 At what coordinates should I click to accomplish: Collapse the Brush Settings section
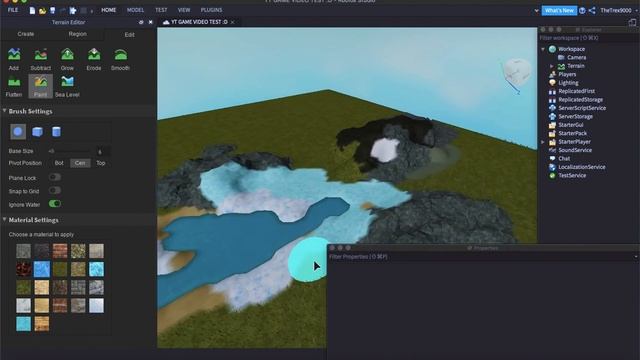(4, 111)
